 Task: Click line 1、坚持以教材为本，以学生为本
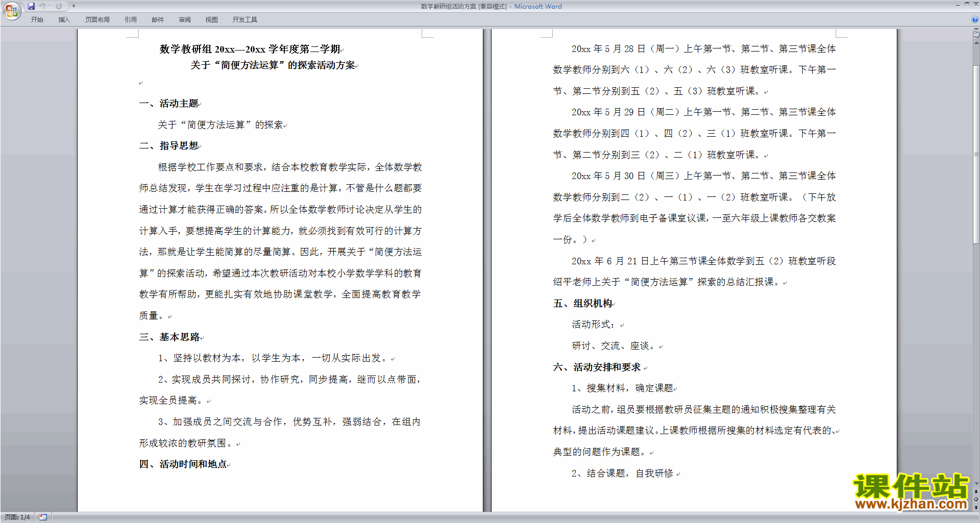click(x=274, y=358)
